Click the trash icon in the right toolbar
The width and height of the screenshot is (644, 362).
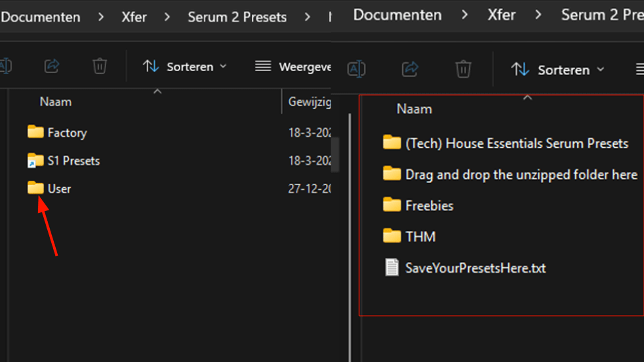(x=463, y=69)
